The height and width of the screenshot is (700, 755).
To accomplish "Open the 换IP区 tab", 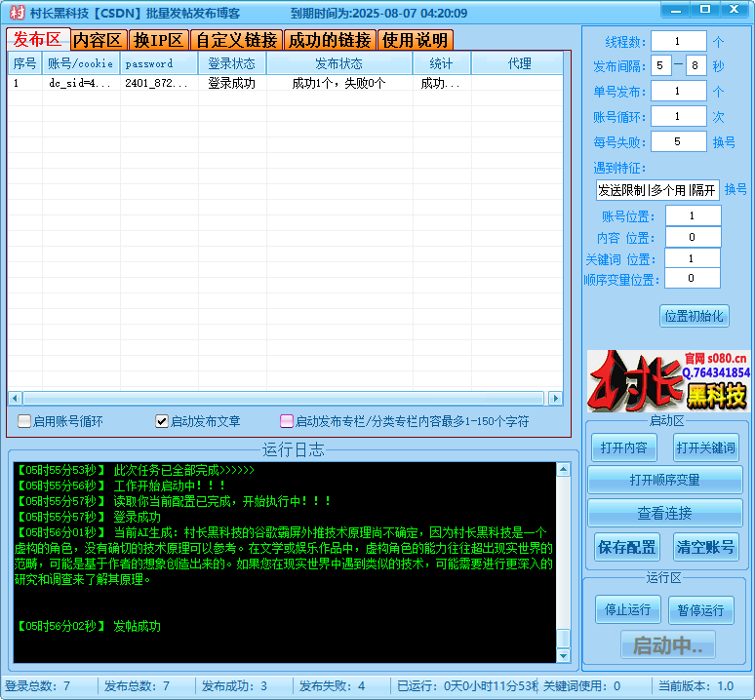I will click(158, 40).
